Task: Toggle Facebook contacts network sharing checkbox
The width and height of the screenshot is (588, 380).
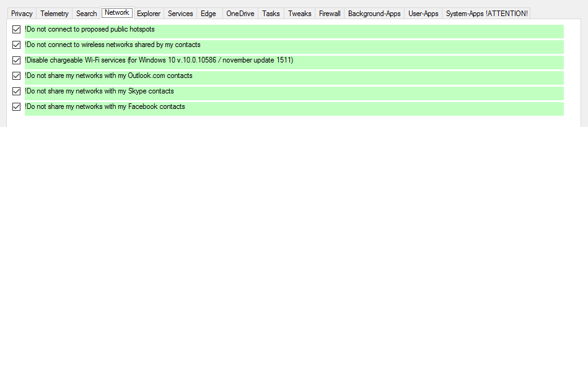Action: click(x=16, y=107)
